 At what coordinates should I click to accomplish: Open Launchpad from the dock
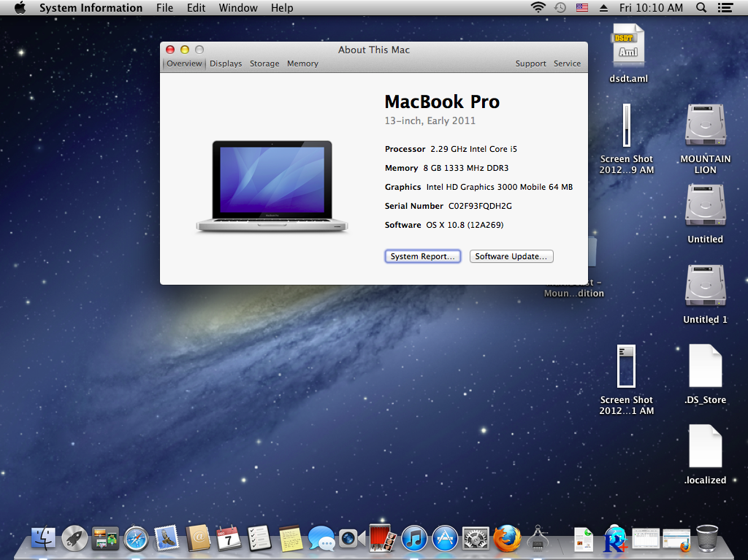pyautogui.click(x=75, y=539)
